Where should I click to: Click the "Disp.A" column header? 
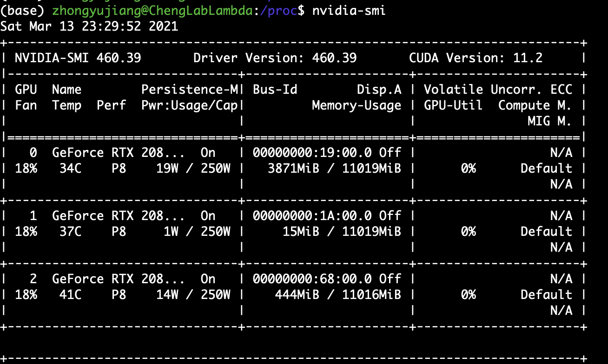[379, 89]
